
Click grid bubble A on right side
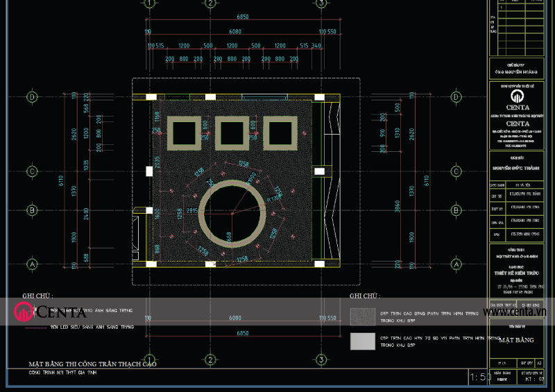457,264
